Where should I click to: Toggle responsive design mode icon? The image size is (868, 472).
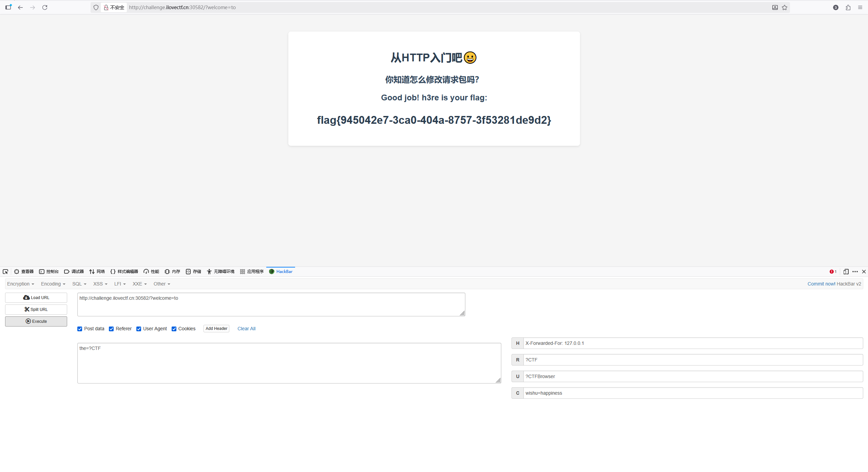tap(846, 272)
